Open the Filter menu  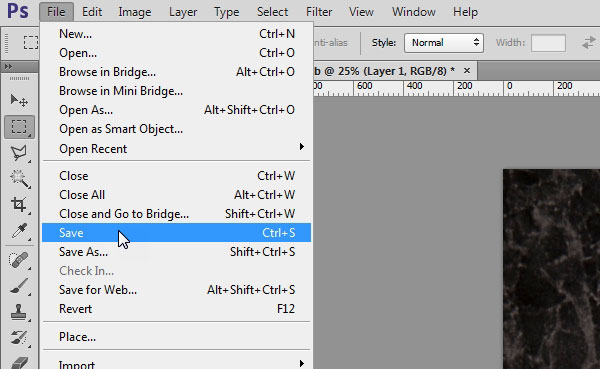(x=319, y=12)
